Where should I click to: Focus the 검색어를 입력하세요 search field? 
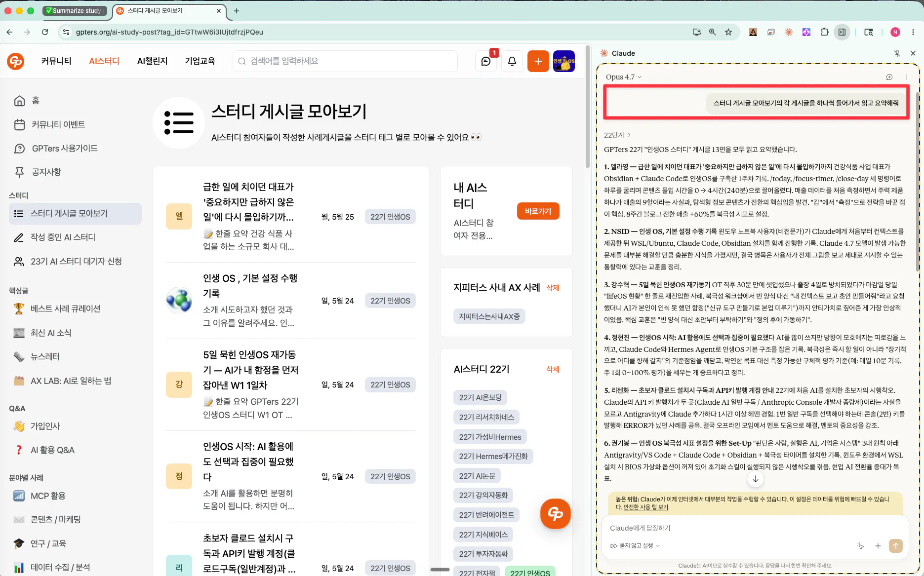[345, 61]
